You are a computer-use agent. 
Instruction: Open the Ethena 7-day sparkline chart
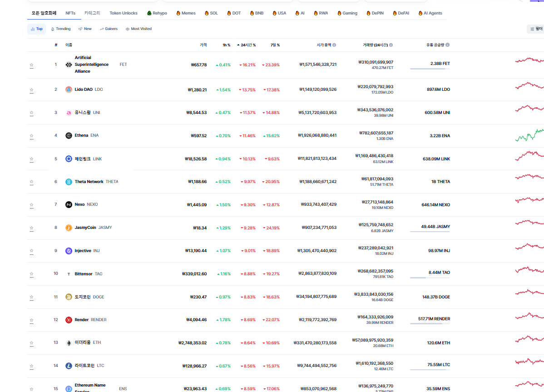(529, 135)
